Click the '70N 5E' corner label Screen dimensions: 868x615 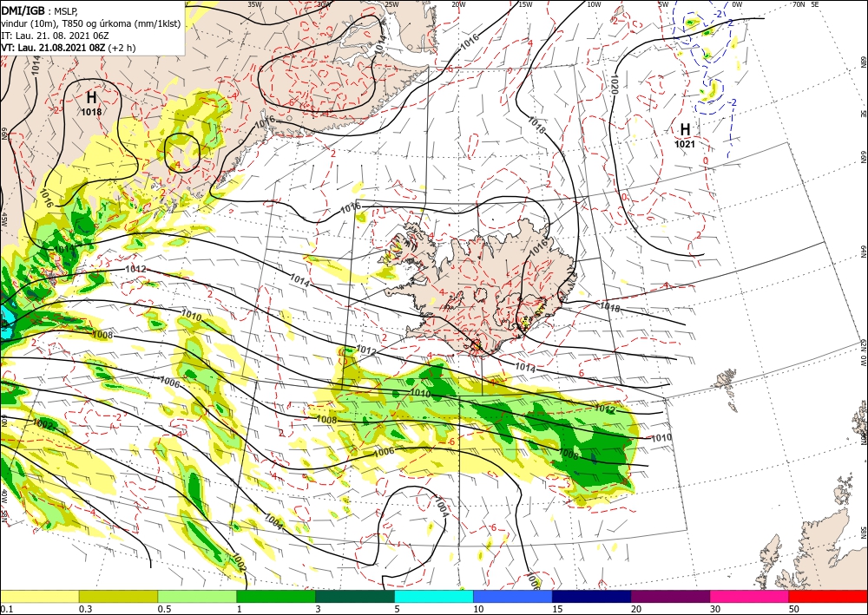(806, 4)
